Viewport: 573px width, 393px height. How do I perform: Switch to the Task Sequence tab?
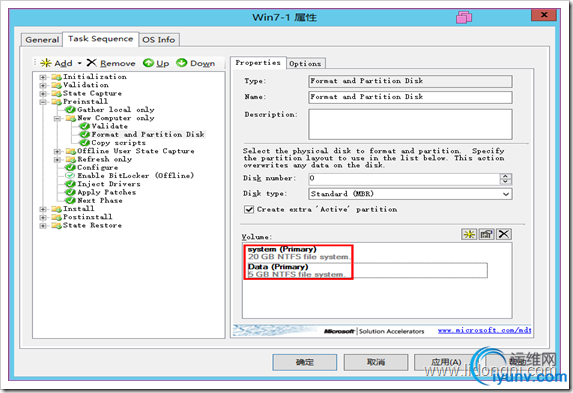tap(100, 39)
